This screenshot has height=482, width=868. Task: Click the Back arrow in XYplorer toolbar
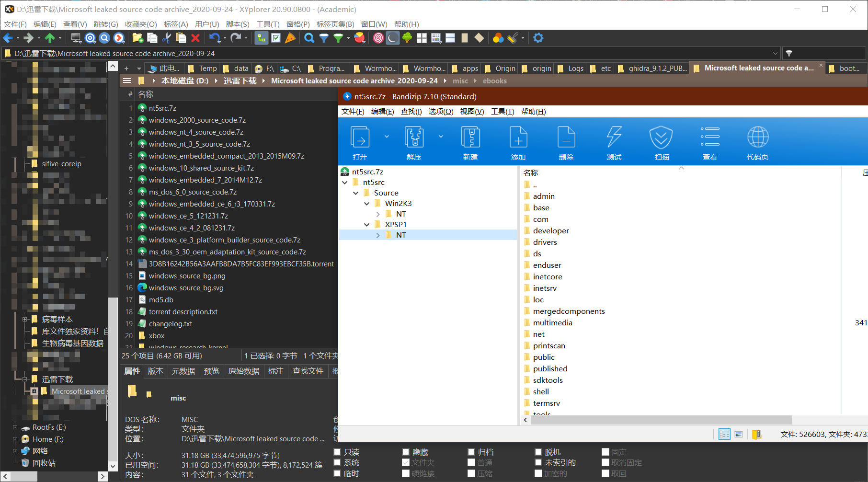(8, 38)
